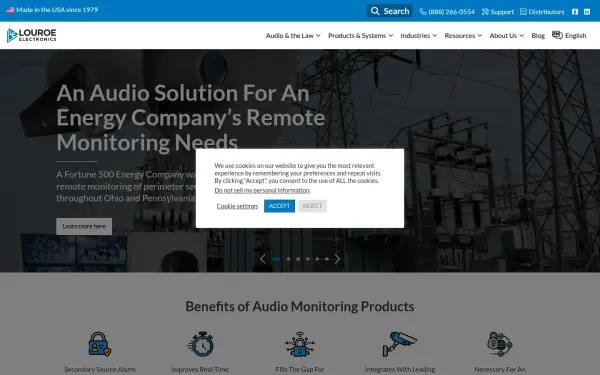Click the hero slide headline text
600x375 pixels.
coord(191,118)
